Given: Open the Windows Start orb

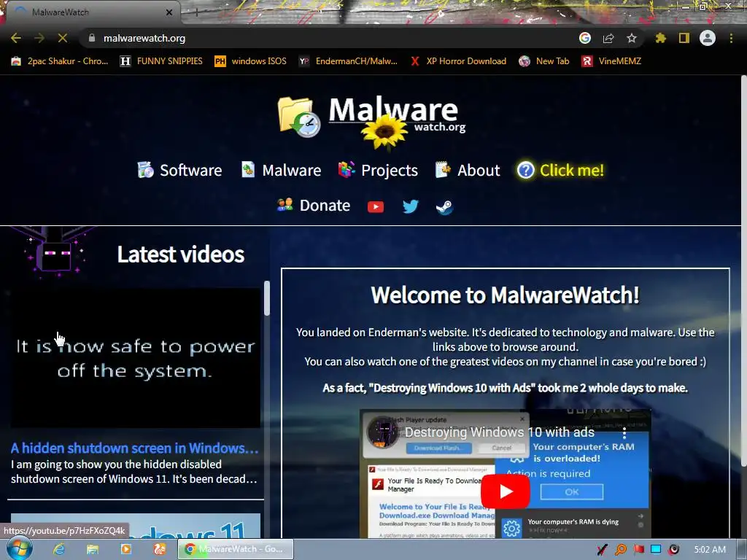Looking at the screenshot, I should [x=19, y=549].
